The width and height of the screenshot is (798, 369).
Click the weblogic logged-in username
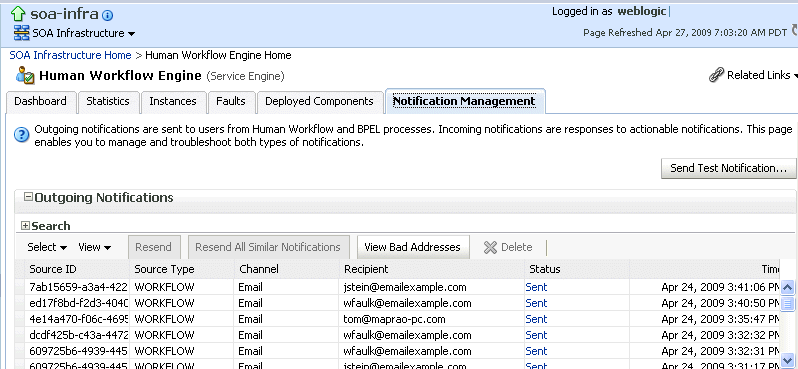coord(641,11)
